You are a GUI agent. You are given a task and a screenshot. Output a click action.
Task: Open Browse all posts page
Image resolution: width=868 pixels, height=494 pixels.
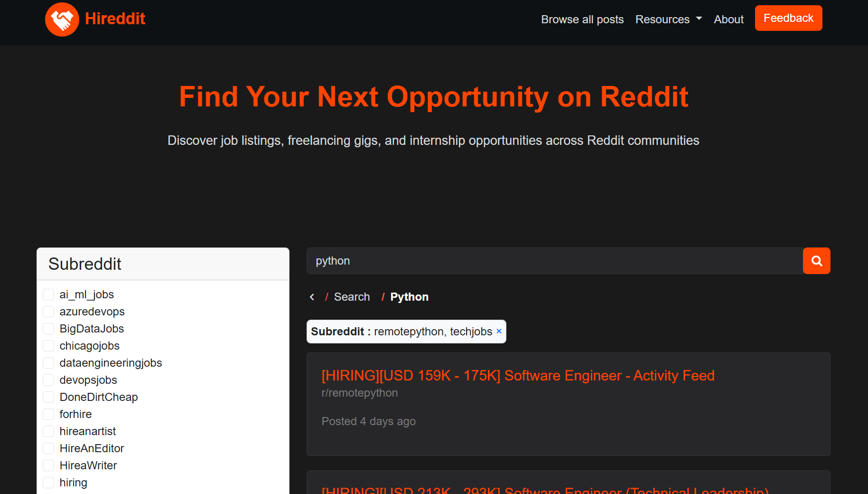click(582, 19)
